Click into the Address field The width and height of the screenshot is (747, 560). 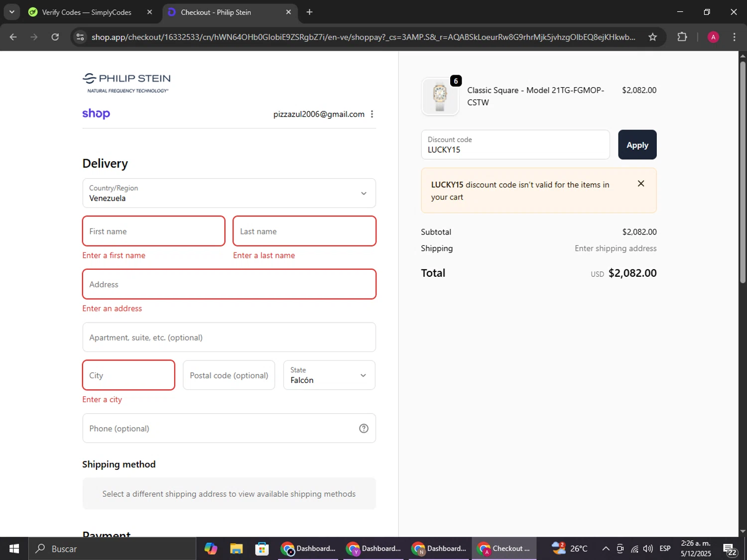[x=229, y=284]
